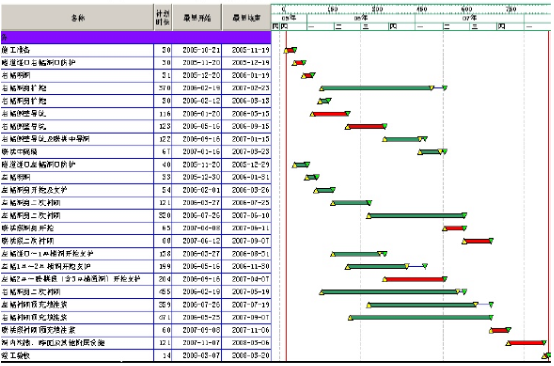The height and width of the screenshot is (366, 554).
Task: Select the task name cell 施工准备
Action: click(77, 50)
